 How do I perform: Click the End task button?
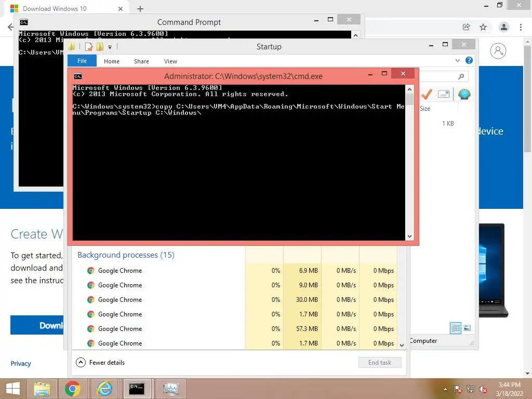(380, 362)
